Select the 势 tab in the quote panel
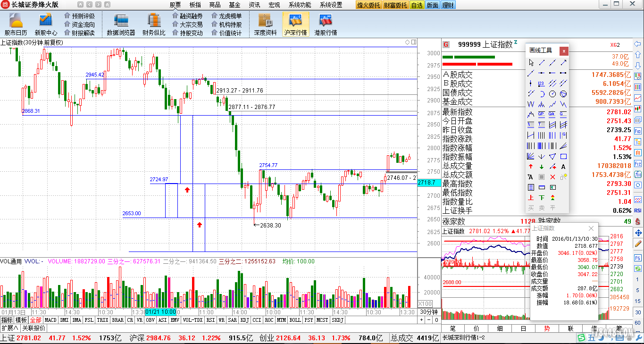This screenshot has width=644, height=344. click(x=547, y=328)
